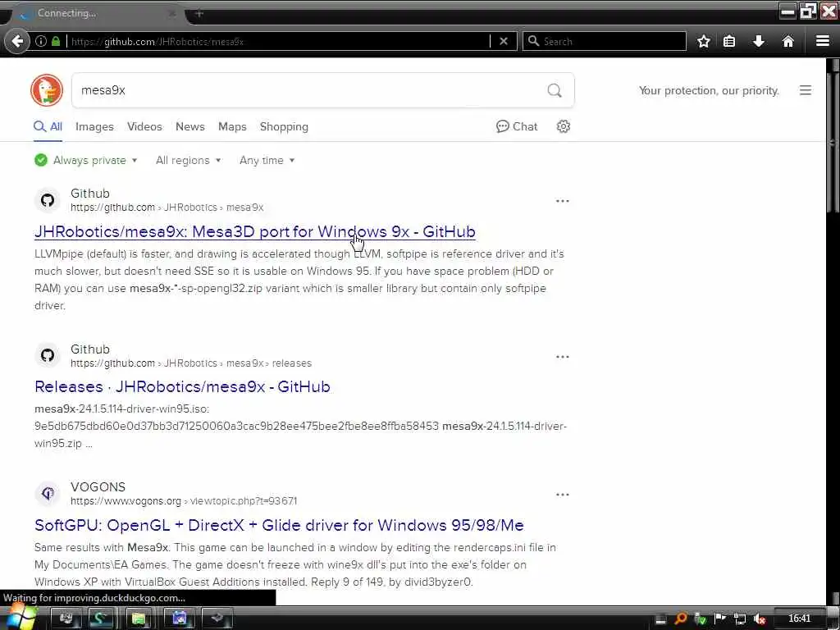
Task: Open the first pinned taskbar app next to Start
Action: [66, 619]
